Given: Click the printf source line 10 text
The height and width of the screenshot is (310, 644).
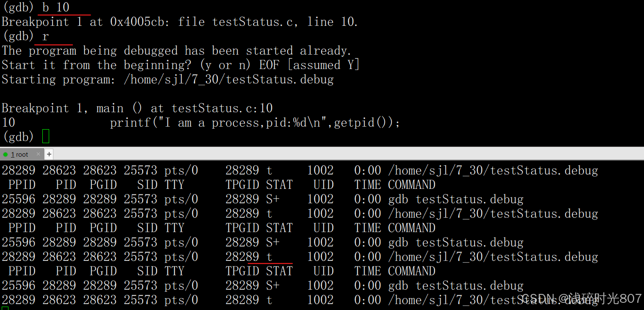Looking at the screenshot, I should tap(255, 123).
